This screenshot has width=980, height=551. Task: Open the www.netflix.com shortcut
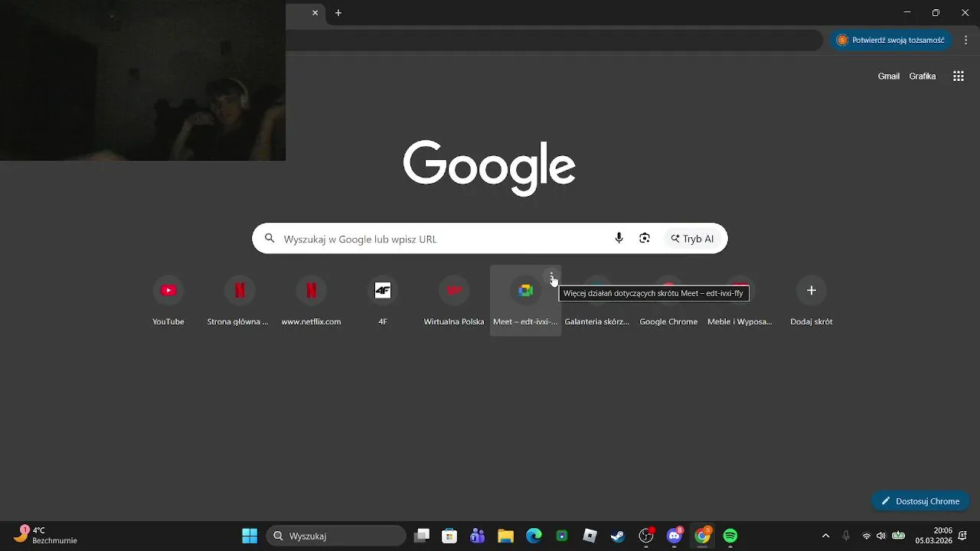311,301
